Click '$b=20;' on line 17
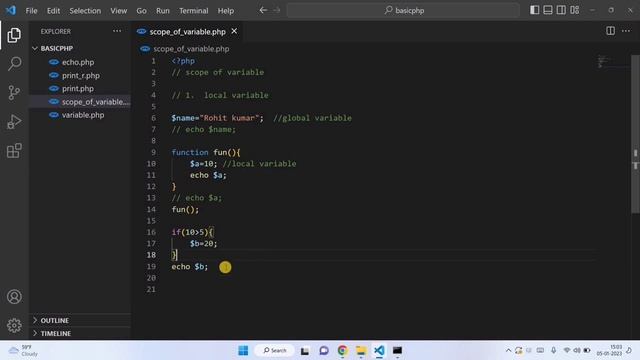640x360 pixels. (203, 244)
